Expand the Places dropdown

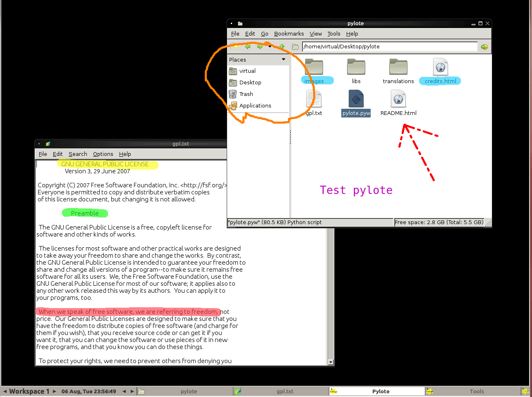tap(284, 60)
